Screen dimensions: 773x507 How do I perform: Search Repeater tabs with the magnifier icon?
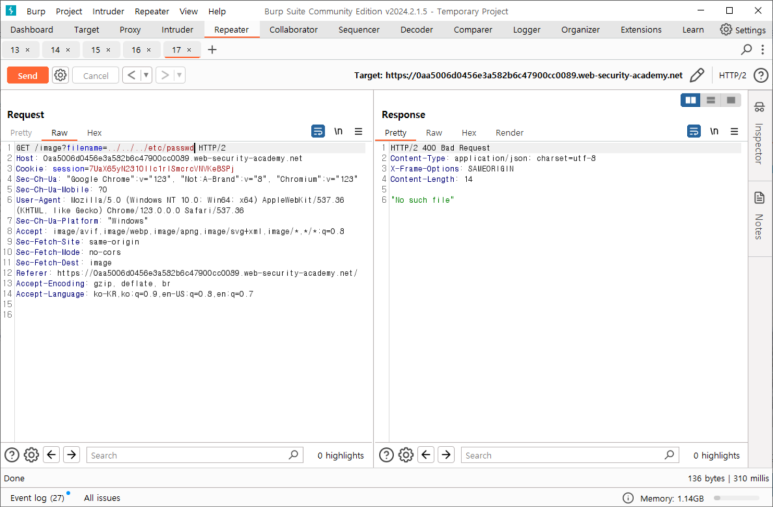click(x=746, y=49)
